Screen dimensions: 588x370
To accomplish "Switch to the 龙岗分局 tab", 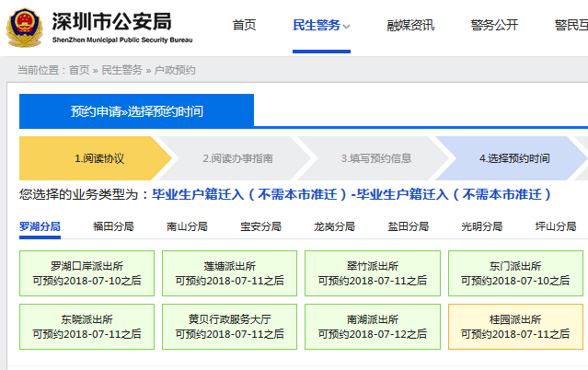I will 334,226.
